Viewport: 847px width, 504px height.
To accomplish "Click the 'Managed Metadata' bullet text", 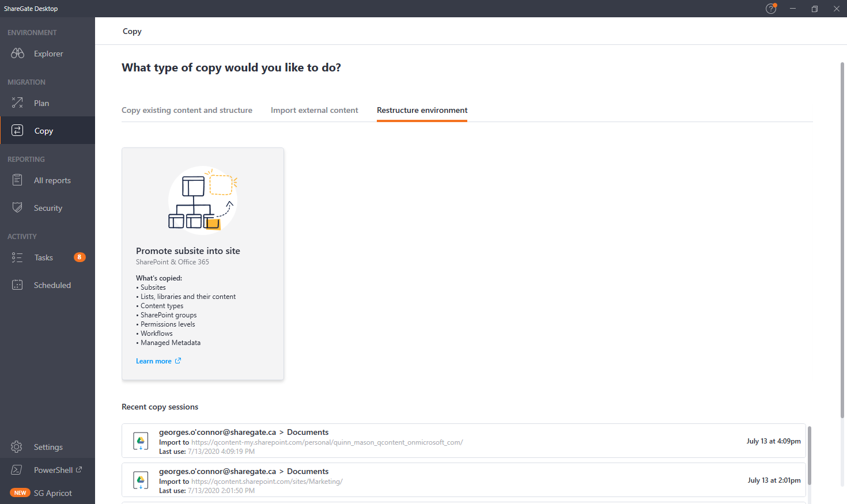I will point(171,343).
